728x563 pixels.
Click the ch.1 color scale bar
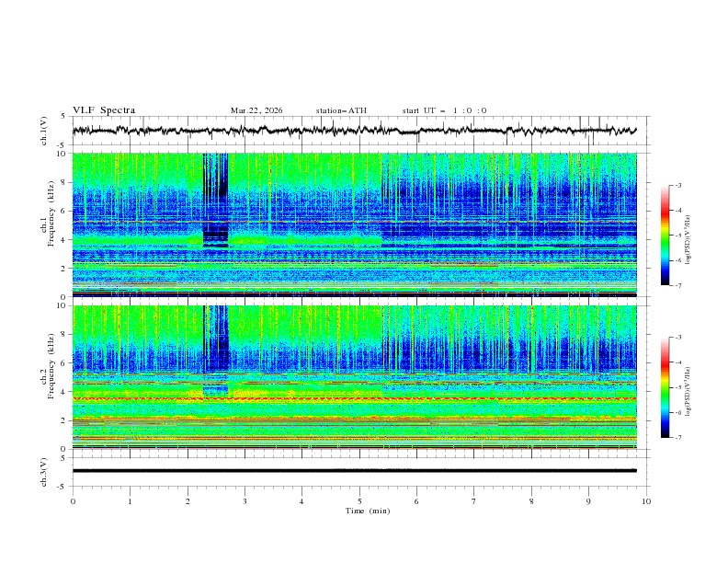(665, 236)
